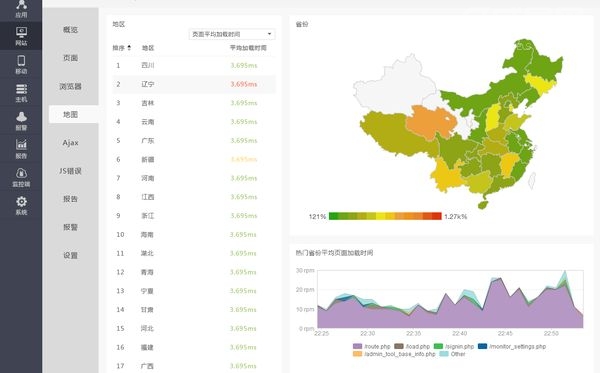Toggle /route.php series in chart legend
The width and height of the screenshot is (600, 373).
[x=372, y=346]
